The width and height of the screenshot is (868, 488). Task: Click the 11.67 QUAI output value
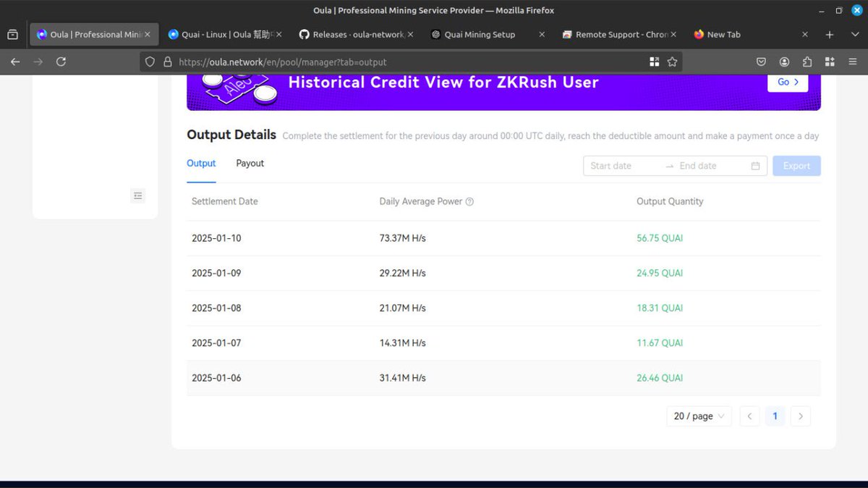[x=660, y=343]
